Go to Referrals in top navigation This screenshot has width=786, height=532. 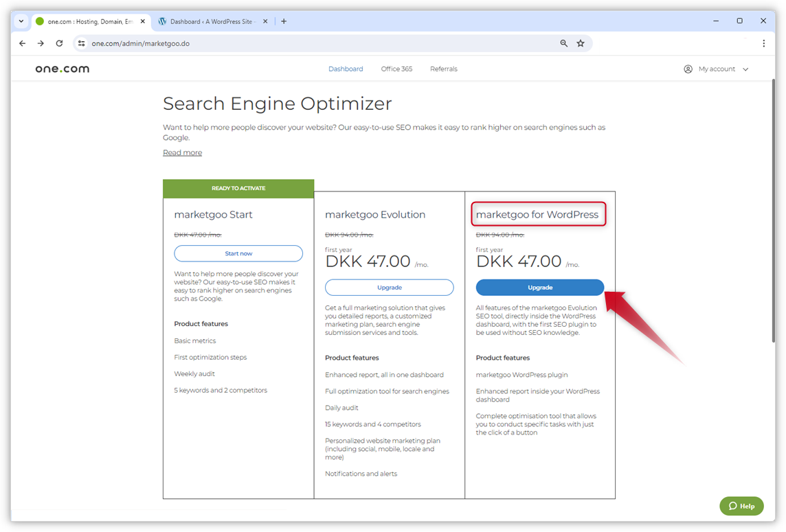pos(443,69)
